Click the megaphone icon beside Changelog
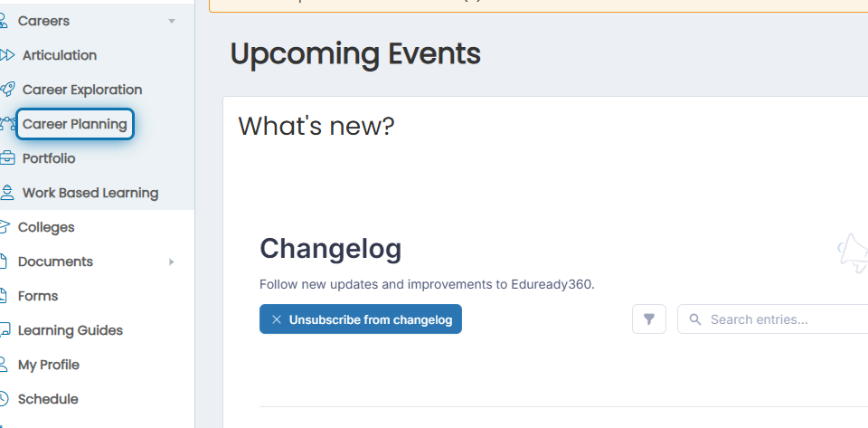 (x=853, y=253)
